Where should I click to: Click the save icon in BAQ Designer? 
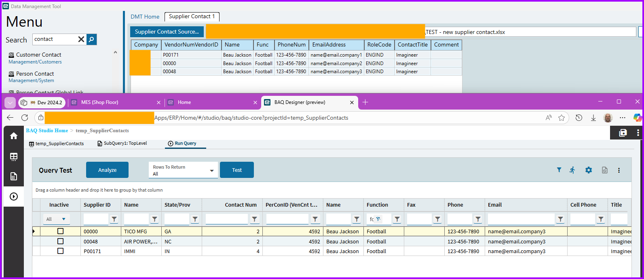point(623,133)
